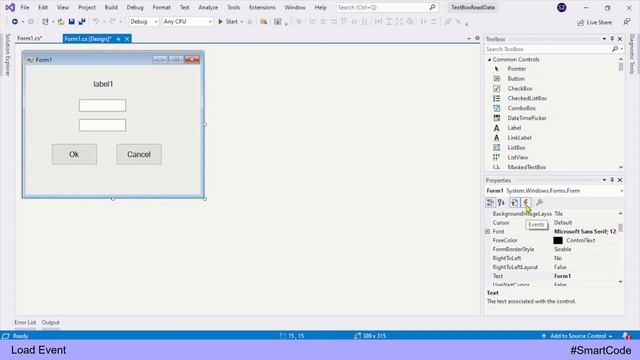Open Toolbox window position dropdown arrow
The height and width of the screenshot is (360, 640).
[604, 39]
